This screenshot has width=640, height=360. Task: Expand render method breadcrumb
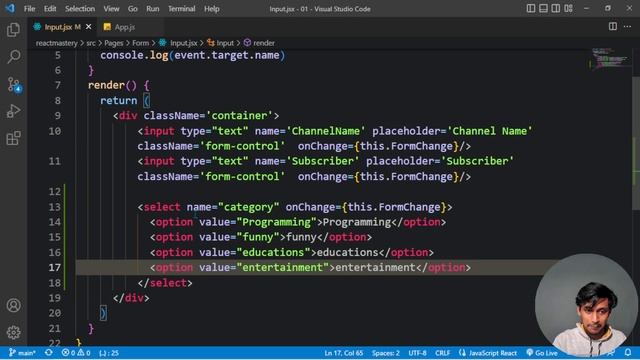(259, 43)
